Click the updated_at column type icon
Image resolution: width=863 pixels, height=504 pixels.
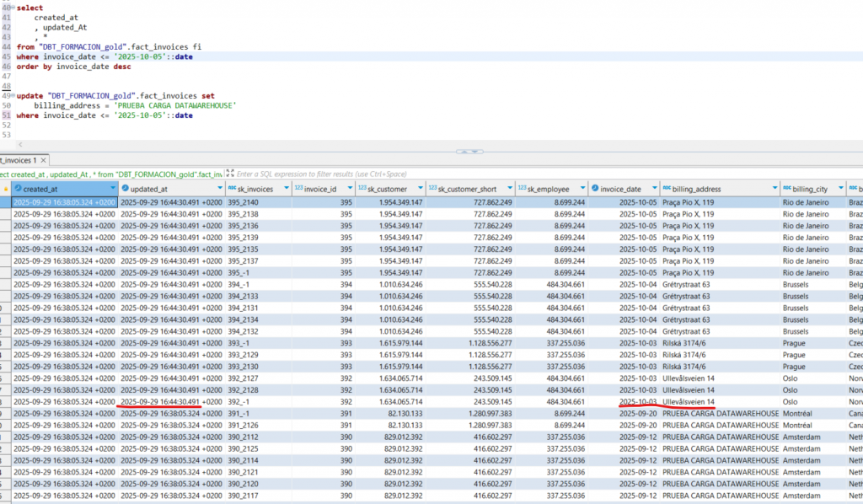(126, 189)
